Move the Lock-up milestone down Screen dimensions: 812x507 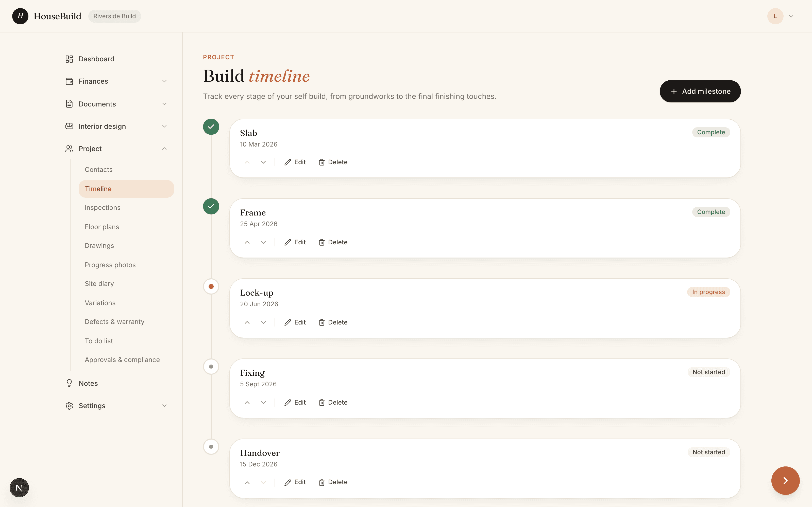click(263, 322)
